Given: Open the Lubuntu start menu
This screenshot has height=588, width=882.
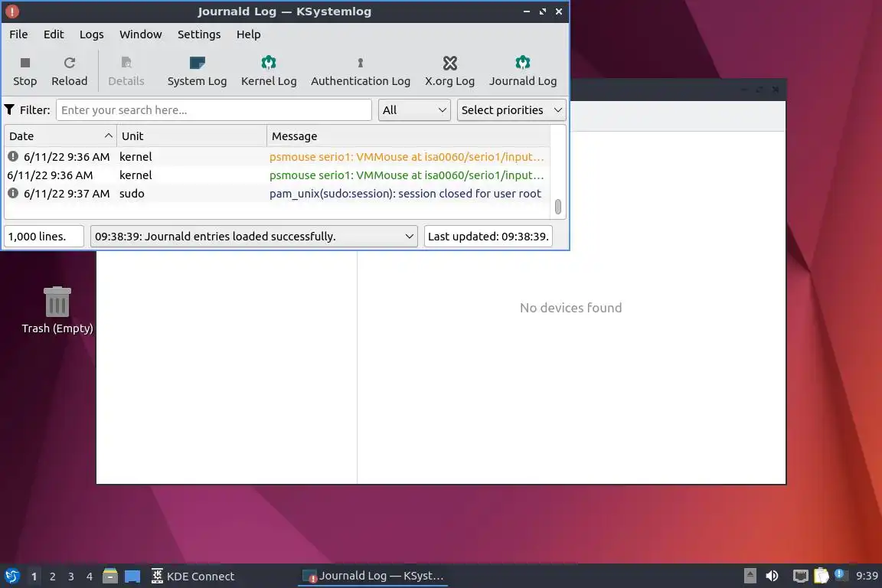Looking at the screenshot, I should click(x=11, y=577).
